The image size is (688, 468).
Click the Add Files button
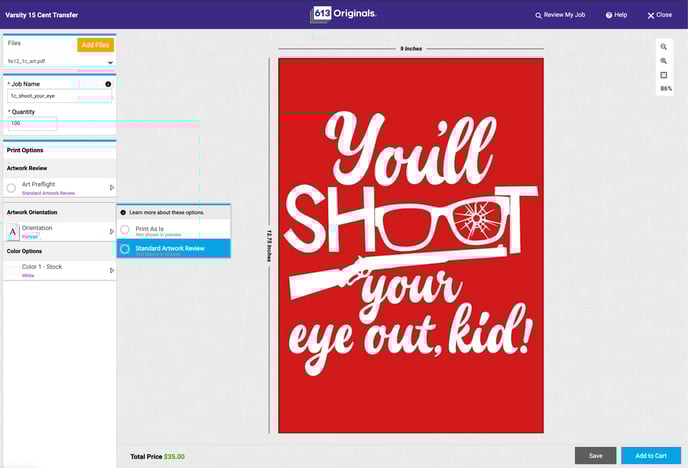pyautogui.click(x=95, y=45)
